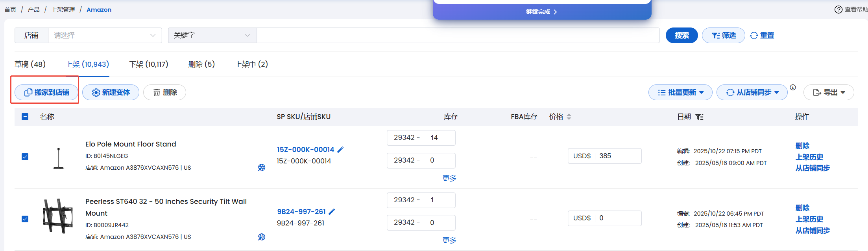The image size is (868, 251).
Task: Click edit pencil next to SKU 15Z-000K-00014
Action: tap(341, 150)
